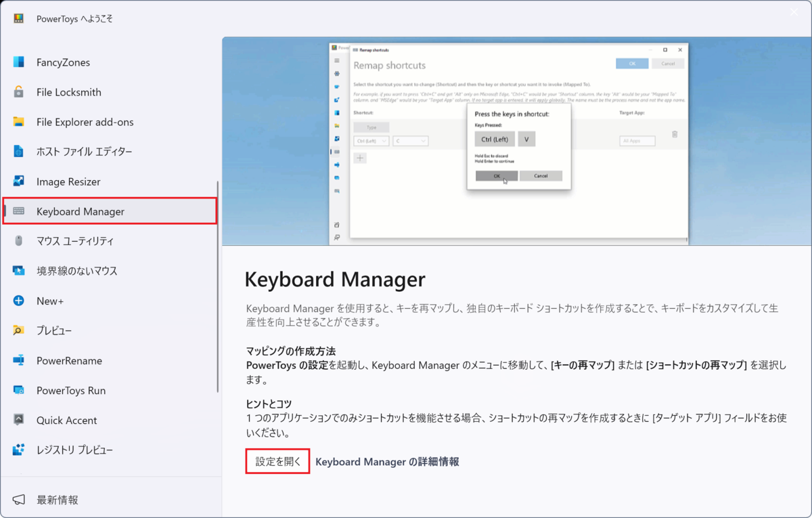Click the File Explorer add-ons folder icon
This screenshot has width=812, height=518.
pos(19,122)
